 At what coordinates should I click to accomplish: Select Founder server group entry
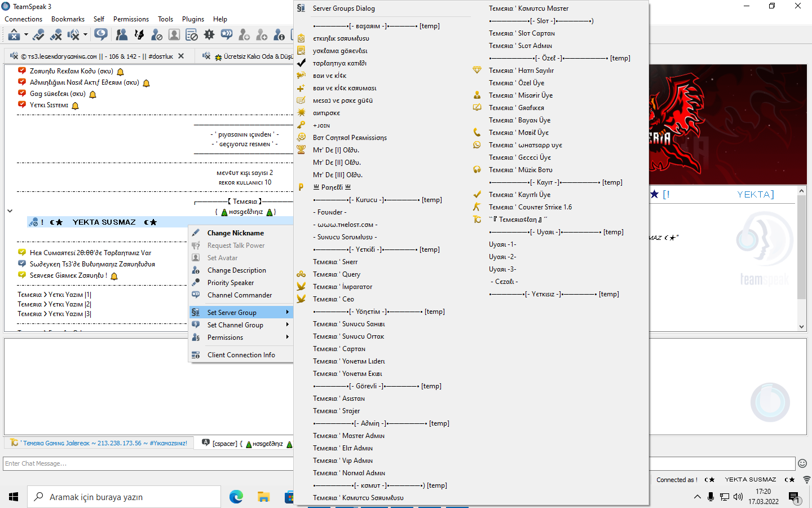point(383,212)
